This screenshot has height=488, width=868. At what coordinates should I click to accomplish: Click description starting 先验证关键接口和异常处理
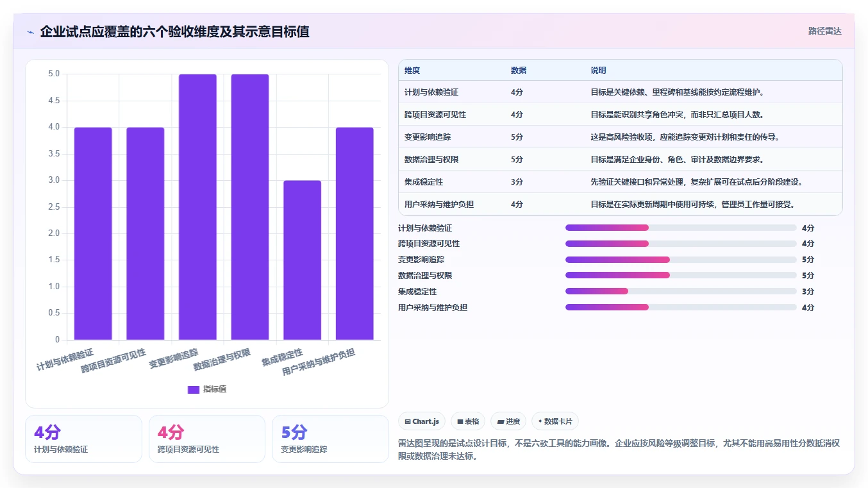tap(697, 182)
